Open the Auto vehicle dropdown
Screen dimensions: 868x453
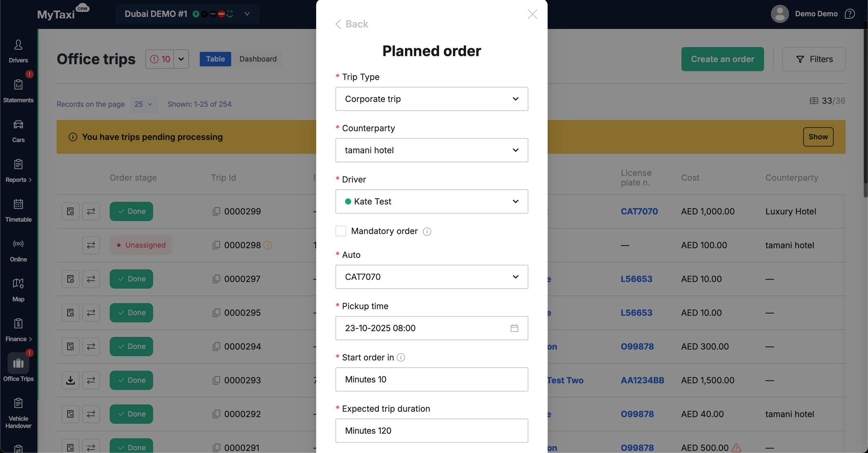(431, 277)
